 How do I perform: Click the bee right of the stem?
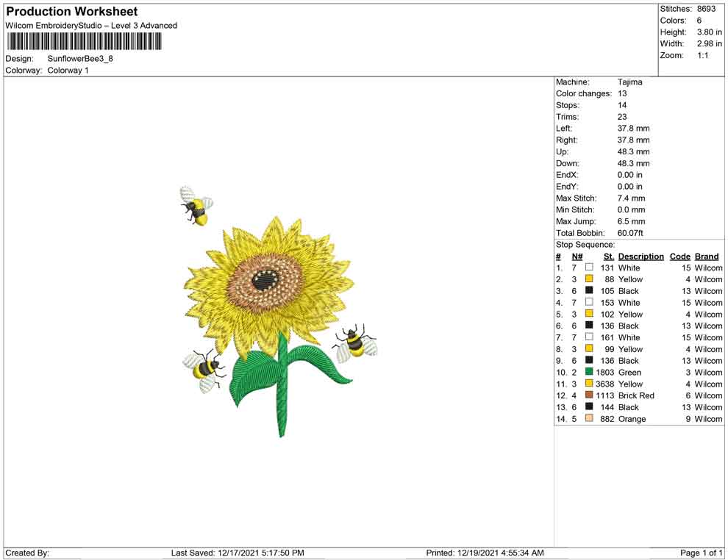356,341
